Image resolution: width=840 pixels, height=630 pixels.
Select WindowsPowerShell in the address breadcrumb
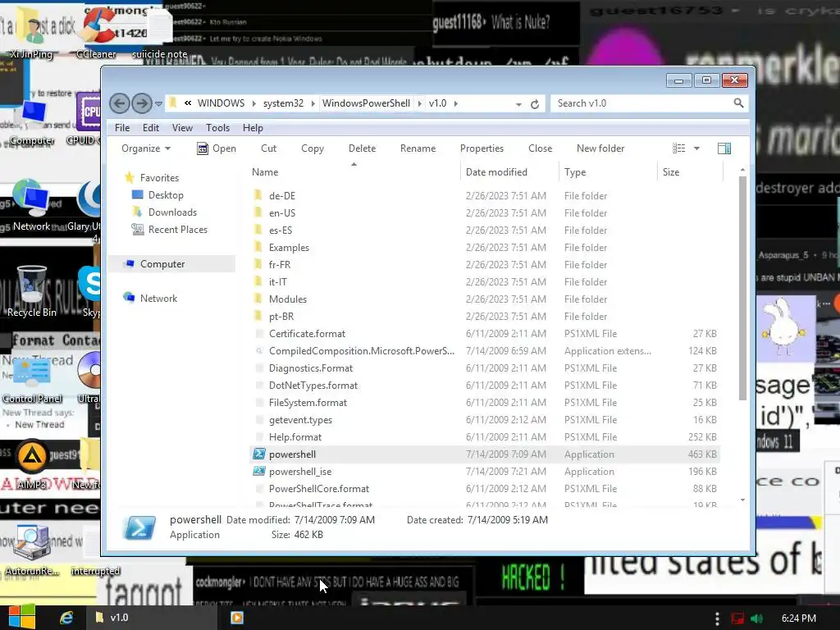366,103
